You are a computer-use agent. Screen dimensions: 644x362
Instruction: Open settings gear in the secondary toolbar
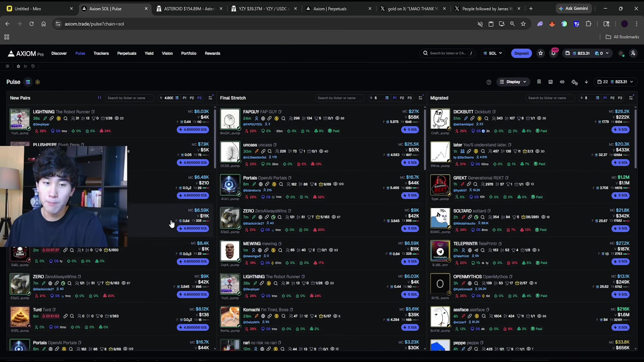pyautogui.click(x=7, y=66)
